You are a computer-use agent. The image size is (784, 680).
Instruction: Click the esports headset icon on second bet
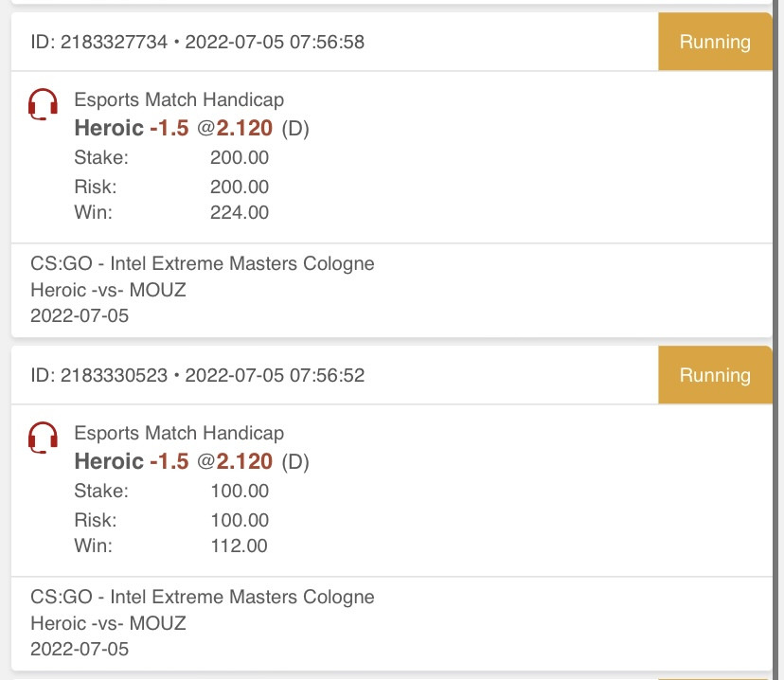(43, 438)
